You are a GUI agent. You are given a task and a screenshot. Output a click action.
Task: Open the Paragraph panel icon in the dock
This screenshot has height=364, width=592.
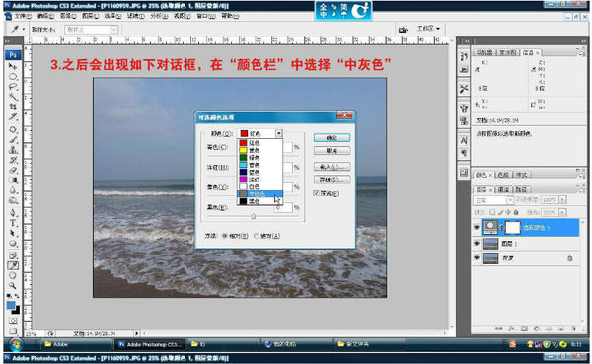click(464, 153)
